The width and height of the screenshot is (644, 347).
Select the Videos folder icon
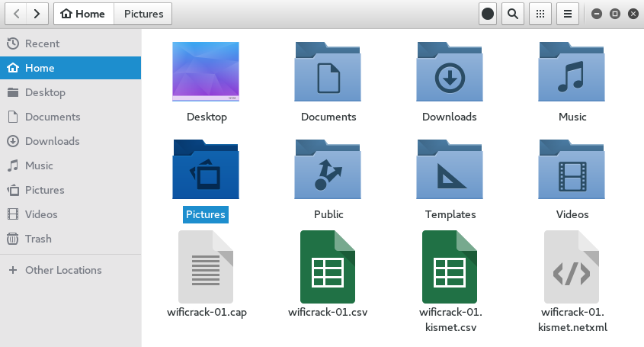pos(572,169)
